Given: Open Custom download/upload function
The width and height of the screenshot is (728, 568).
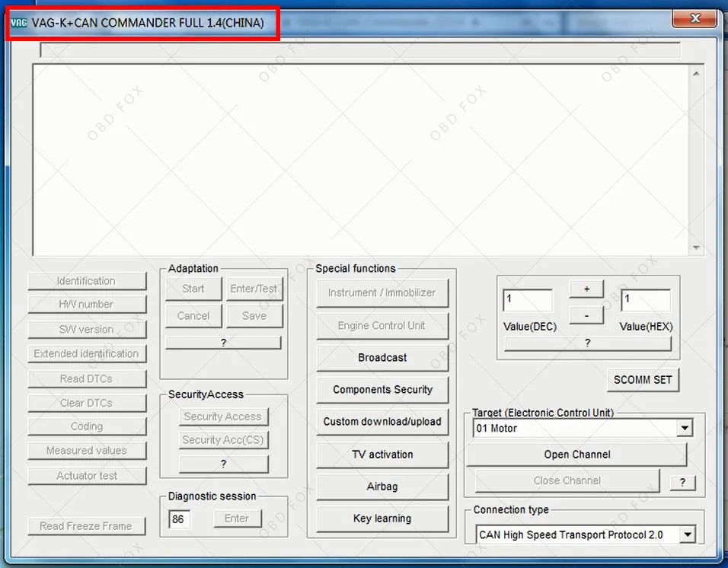Looking at the screenshot, I should (382, 422).
